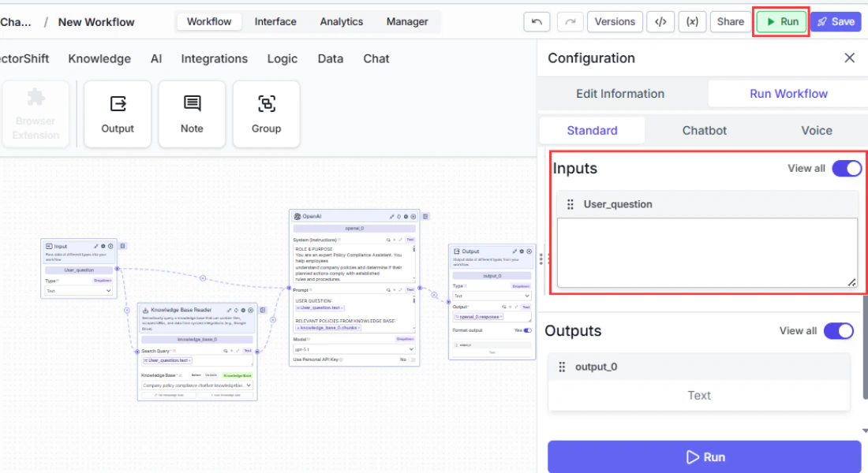
Task: Click the Share button
Action: click(730, 22)
